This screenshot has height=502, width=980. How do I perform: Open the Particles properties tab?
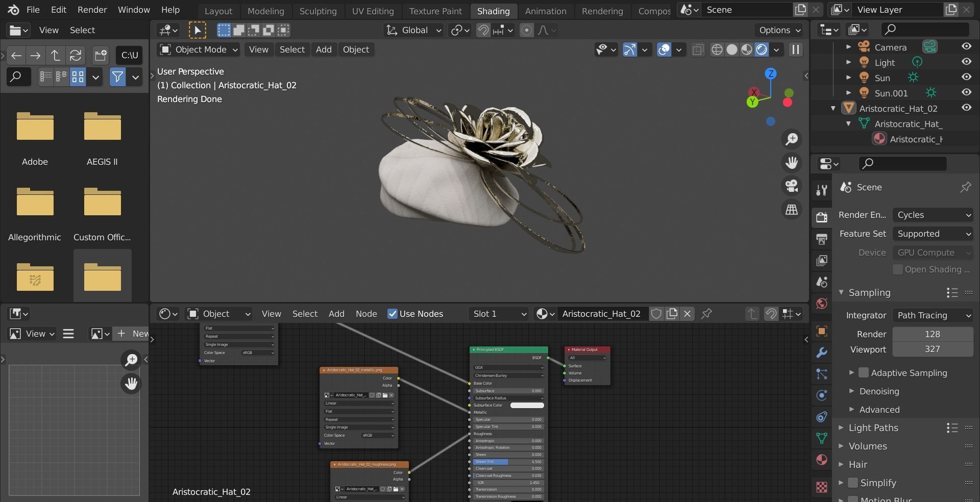821,374
